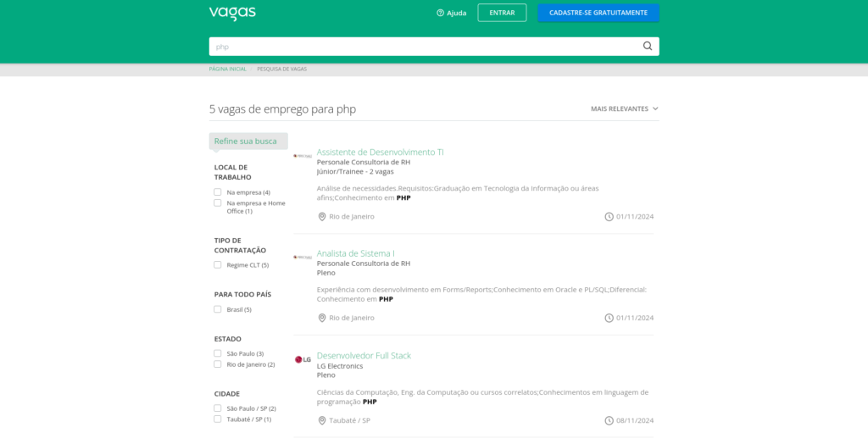Click the LG Electronics company logo

pyautogui.click(x=303, y=359)
